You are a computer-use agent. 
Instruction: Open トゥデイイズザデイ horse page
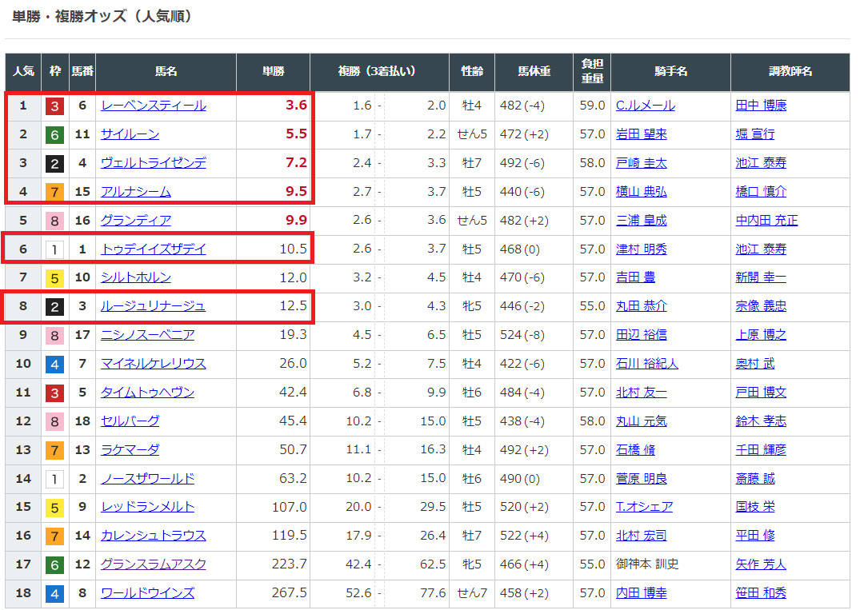[153, 249]
